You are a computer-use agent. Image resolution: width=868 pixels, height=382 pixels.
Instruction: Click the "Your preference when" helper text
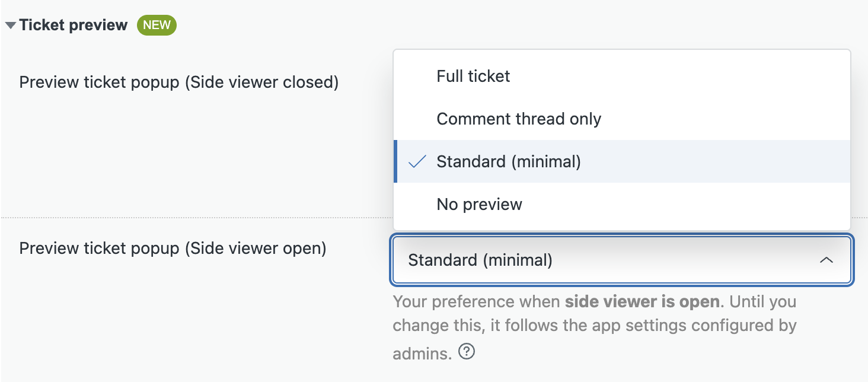[477, 301]
